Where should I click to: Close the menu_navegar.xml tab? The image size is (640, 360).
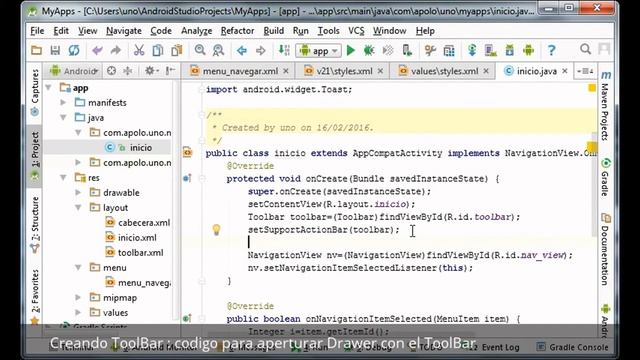pyautogui.click(x=286, y=71)
